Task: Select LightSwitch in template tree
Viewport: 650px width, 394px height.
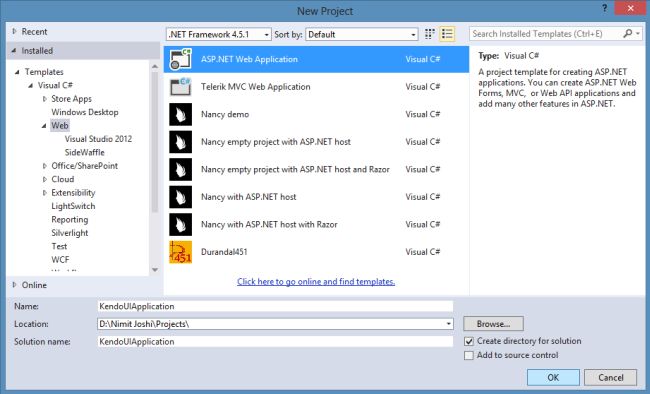Action: coord(73,206)
